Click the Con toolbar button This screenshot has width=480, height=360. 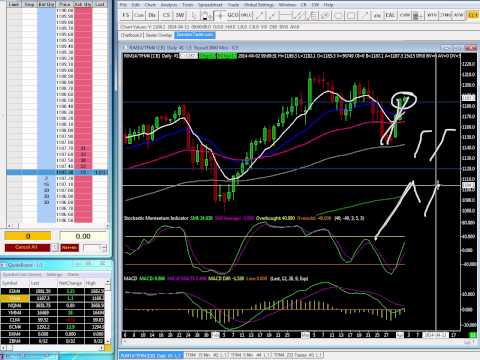click(139, 15)
